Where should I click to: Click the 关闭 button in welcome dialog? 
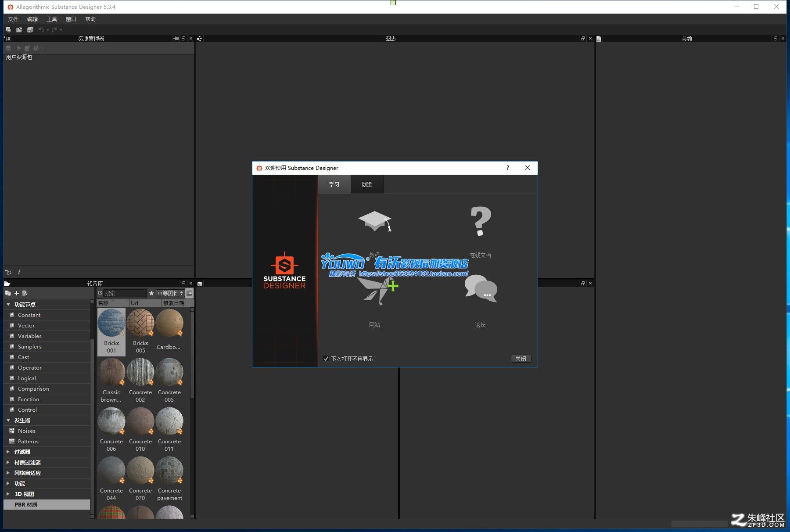click(521, 359)
